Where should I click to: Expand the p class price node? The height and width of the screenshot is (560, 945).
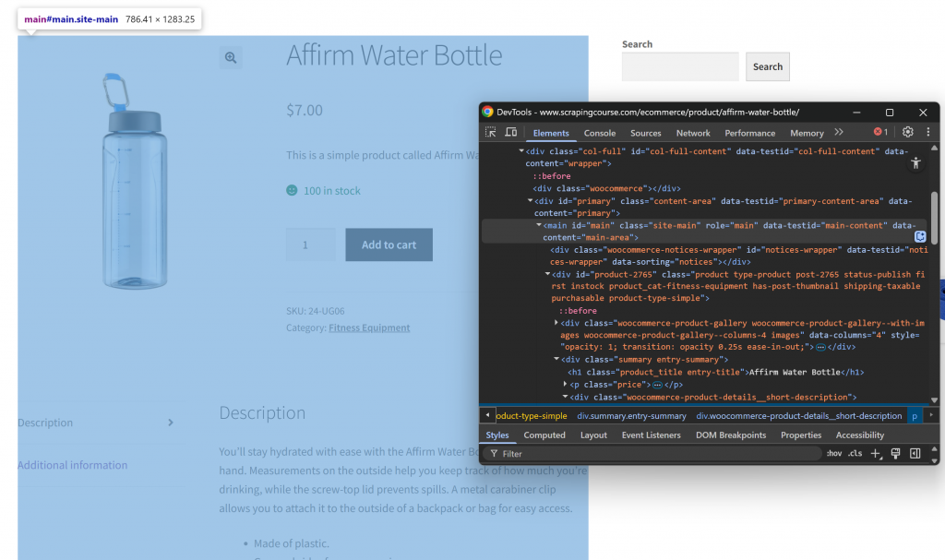click(566, 384)
